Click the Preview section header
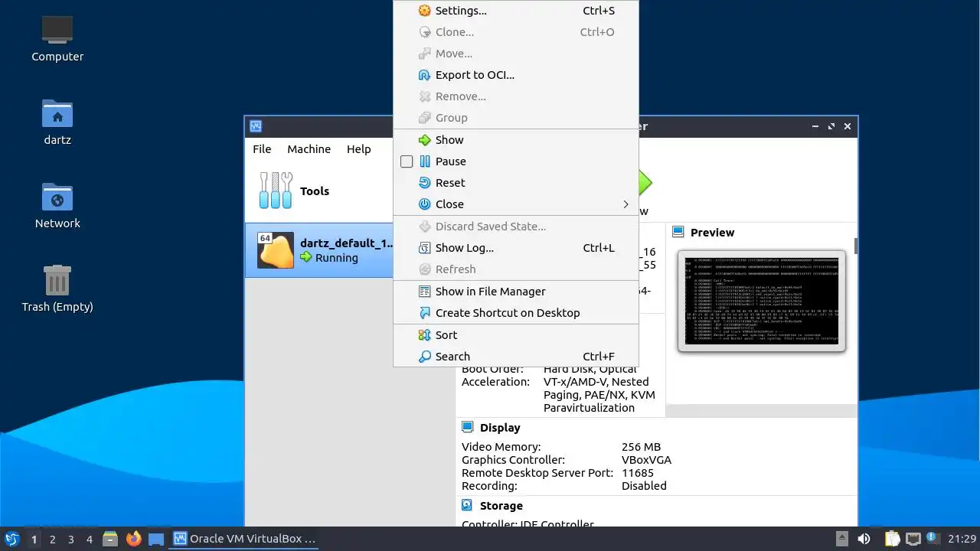Viewport: 980px width, 551px height. tap(712, 233)
